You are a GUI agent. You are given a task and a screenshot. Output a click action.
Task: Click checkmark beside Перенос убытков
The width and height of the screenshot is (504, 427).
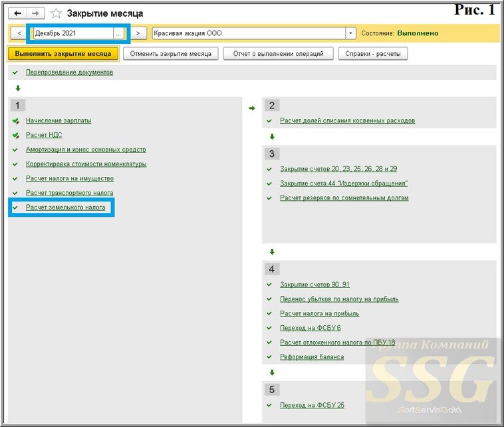[269, 299]
